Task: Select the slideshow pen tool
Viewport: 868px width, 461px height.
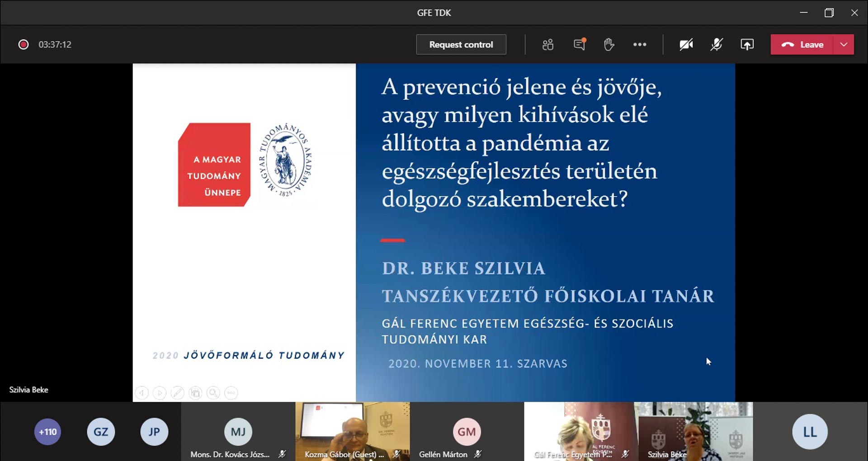Action: coord(177,393)
